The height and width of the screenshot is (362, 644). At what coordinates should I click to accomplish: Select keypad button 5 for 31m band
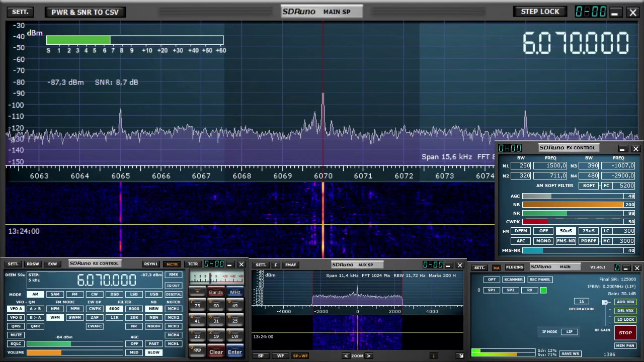click(216, 320)
